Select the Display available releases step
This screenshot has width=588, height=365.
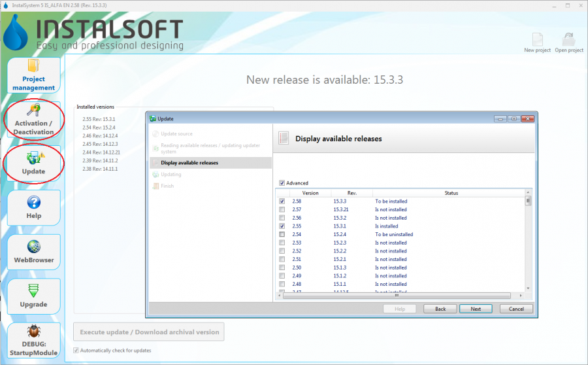click(x=189, y=163)
